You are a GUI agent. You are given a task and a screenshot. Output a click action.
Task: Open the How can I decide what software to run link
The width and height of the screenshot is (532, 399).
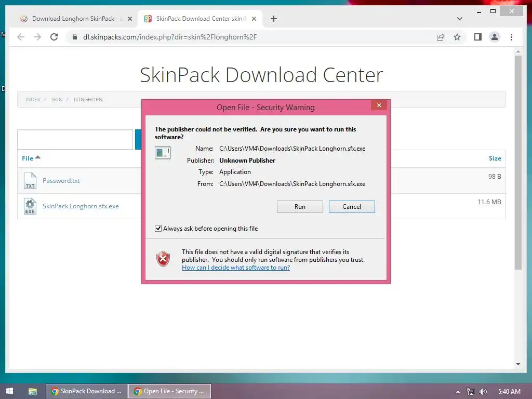(x=236, y=268)
